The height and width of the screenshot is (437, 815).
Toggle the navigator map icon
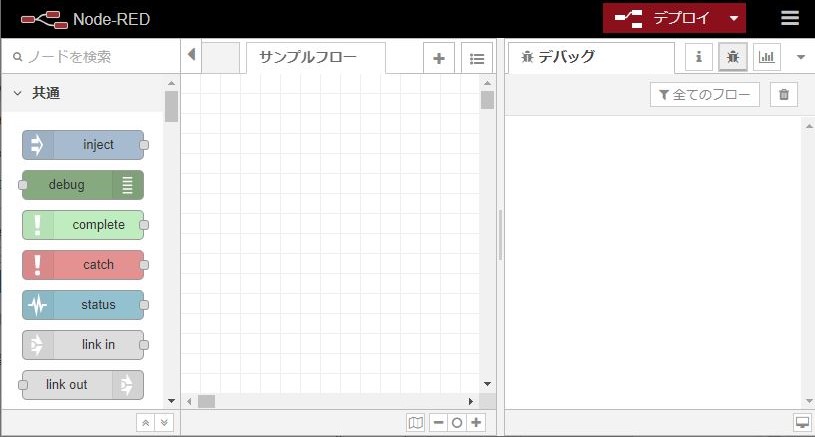click(416, 423)
